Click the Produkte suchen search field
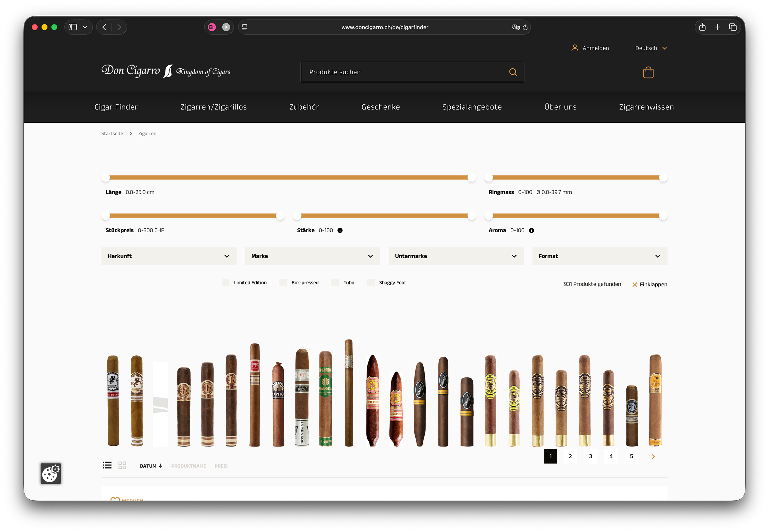 [x=412, y=72]
